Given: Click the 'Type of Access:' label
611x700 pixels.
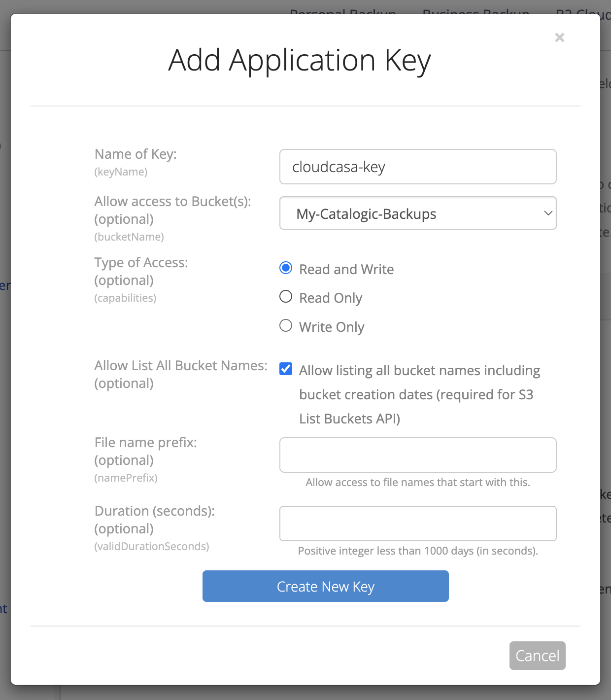Looking at the screenshot, I should click(141, 262).
